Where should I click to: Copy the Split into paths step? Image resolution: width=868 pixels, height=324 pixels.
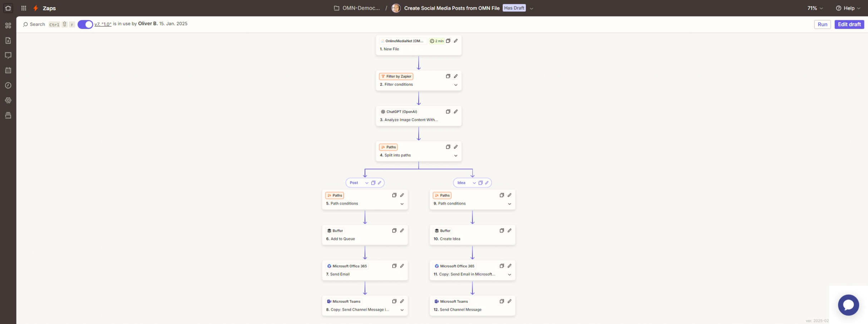point(448,147)
